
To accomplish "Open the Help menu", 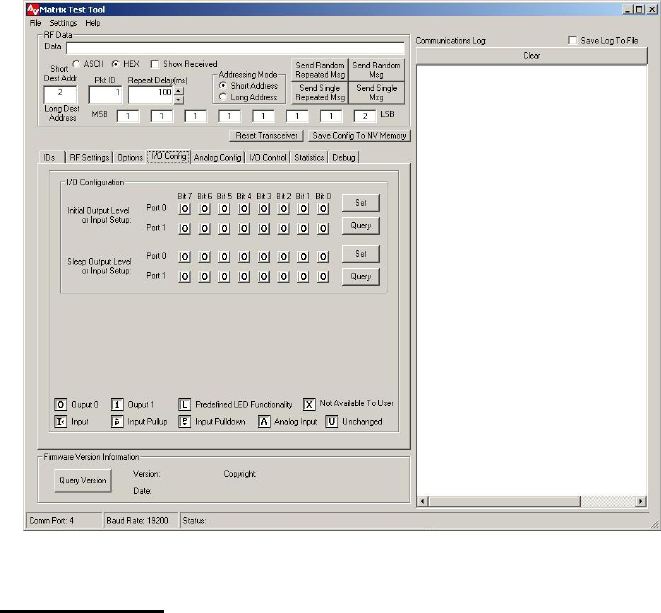I will point(93,23).
